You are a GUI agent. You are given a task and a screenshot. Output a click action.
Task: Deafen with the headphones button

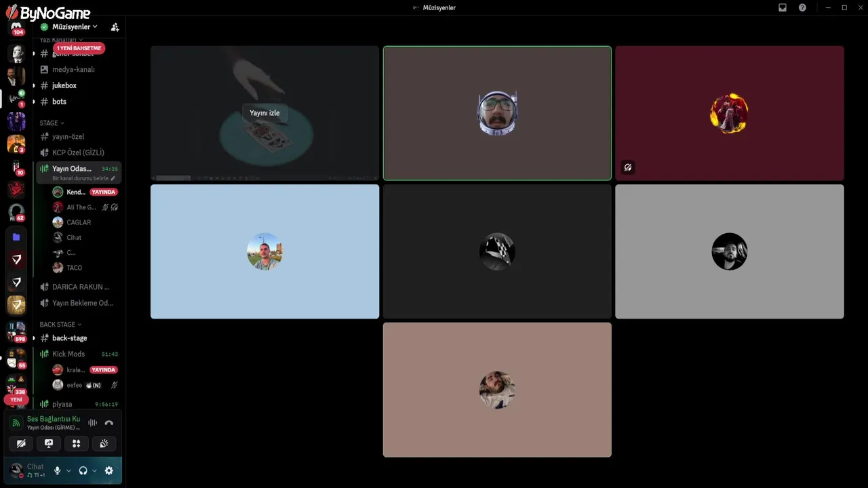coord(83,470)
